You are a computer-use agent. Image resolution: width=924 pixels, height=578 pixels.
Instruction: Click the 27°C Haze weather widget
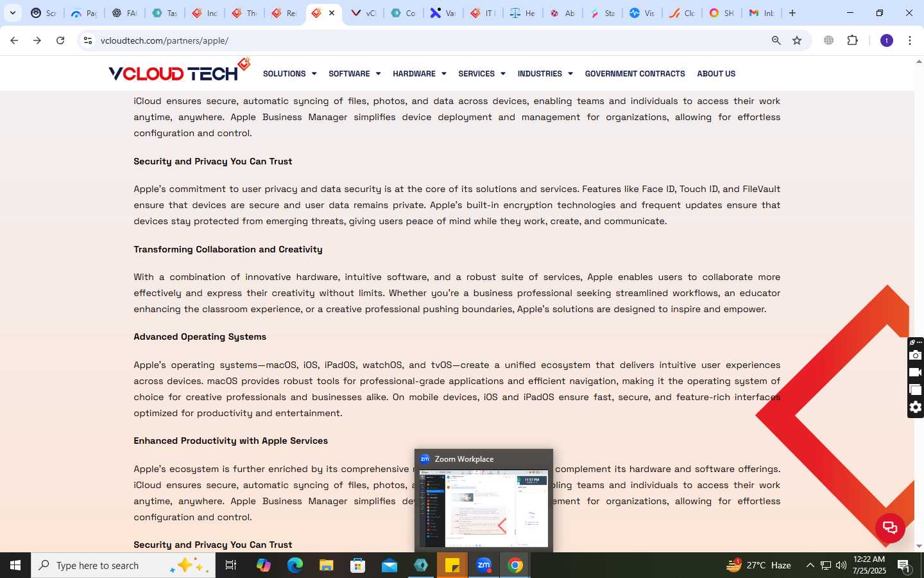(x=758, y=565)
